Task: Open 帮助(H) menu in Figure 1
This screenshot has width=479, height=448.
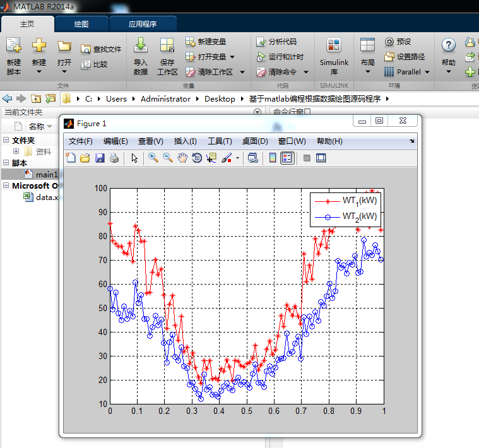Action: pyautogui.click(x=329, y=141)
